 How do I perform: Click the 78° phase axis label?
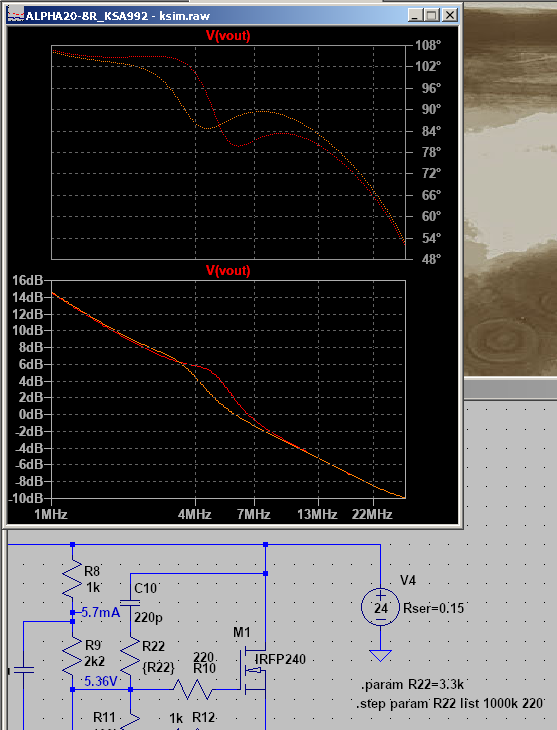click(x=431, y=152)
